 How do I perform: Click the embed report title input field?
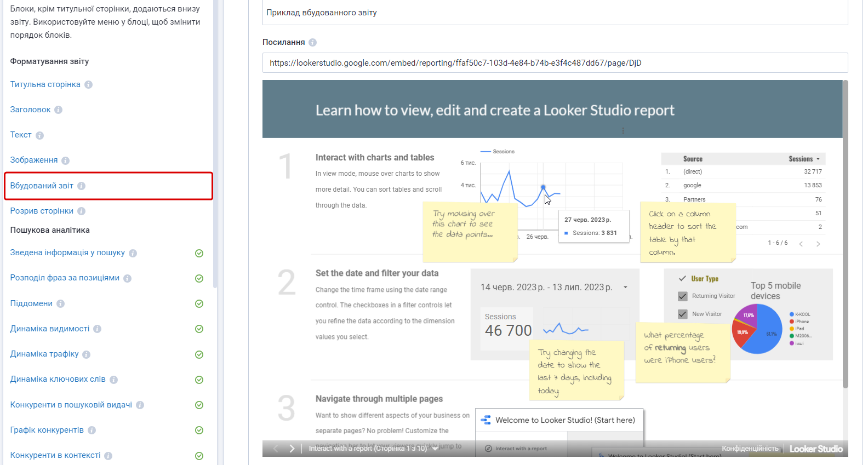555,13
